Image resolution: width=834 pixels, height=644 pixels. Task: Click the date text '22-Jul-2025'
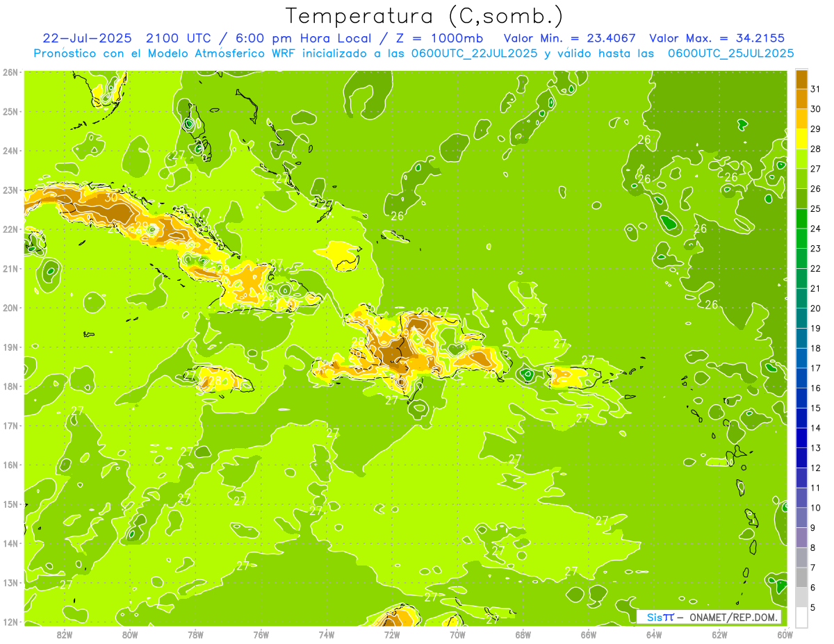pos(88,38)
